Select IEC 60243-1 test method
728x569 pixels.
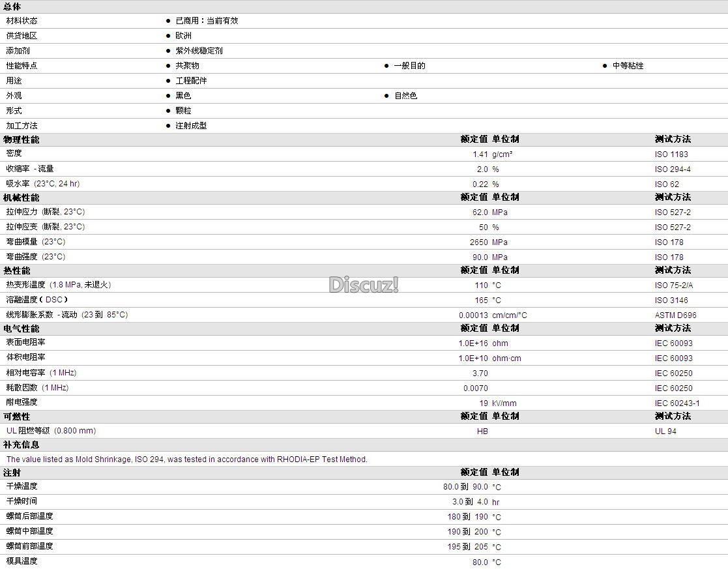pyautogui.click(x=677, y=403)
